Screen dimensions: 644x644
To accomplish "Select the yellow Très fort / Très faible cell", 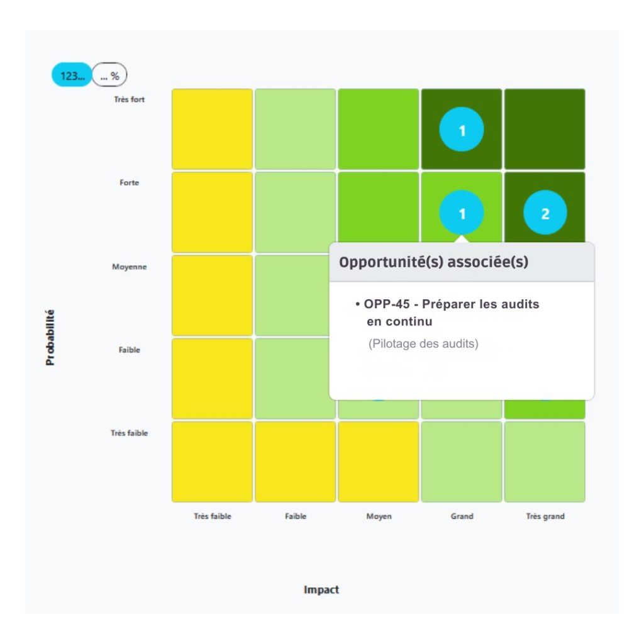I will (x=213, y=129).
